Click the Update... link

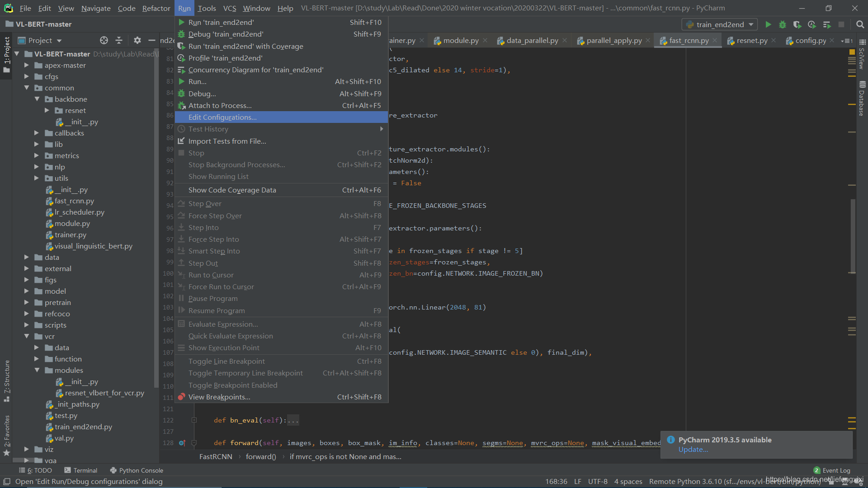(693, 450)
